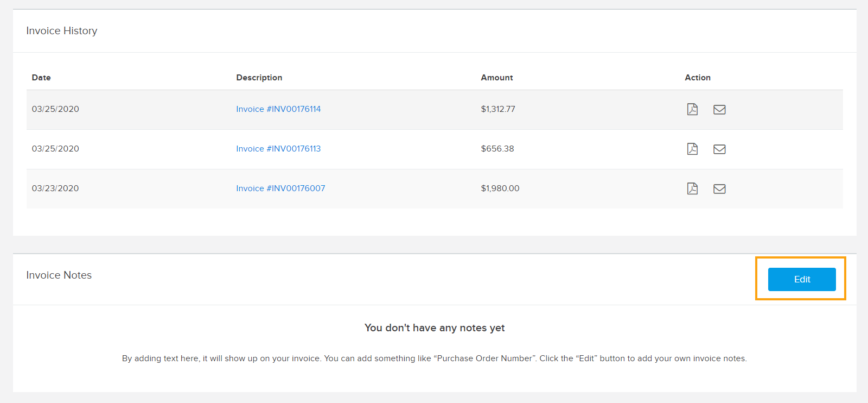Click the 'By adding text here' help sentence

[x=435, y=358]
